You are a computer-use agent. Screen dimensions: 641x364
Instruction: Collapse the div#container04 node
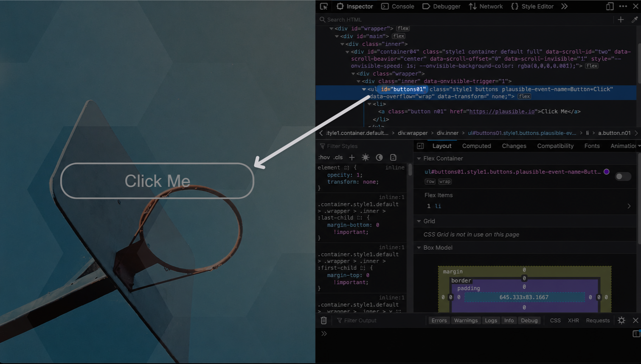pos(347,52)
